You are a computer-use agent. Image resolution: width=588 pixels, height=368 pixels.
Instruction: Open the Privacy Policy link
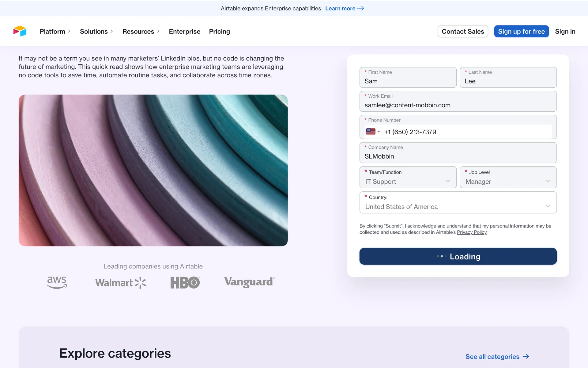click(x=472, y=232)
